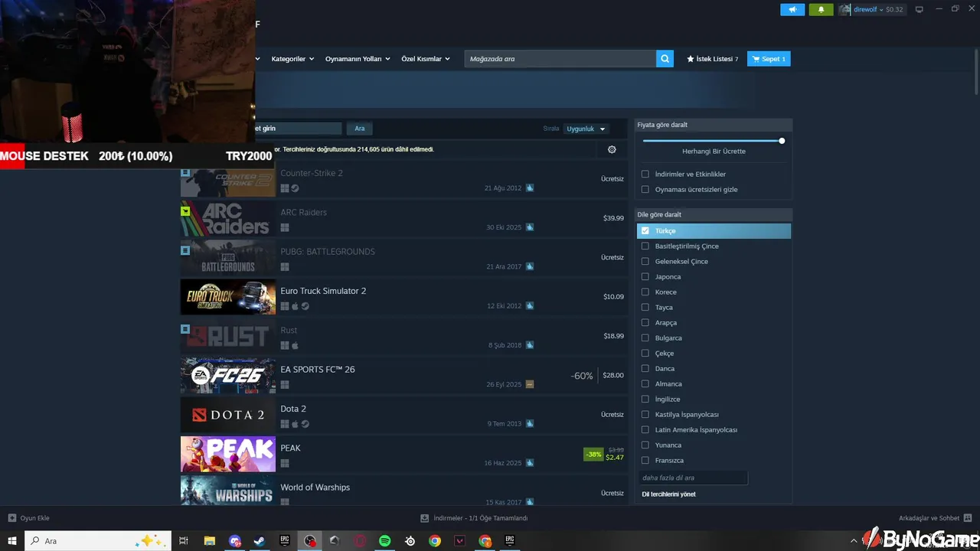The height and width of the screenshot is (551, 980).
Task: Check İngilizce language filter
Action: coord(645,399)
